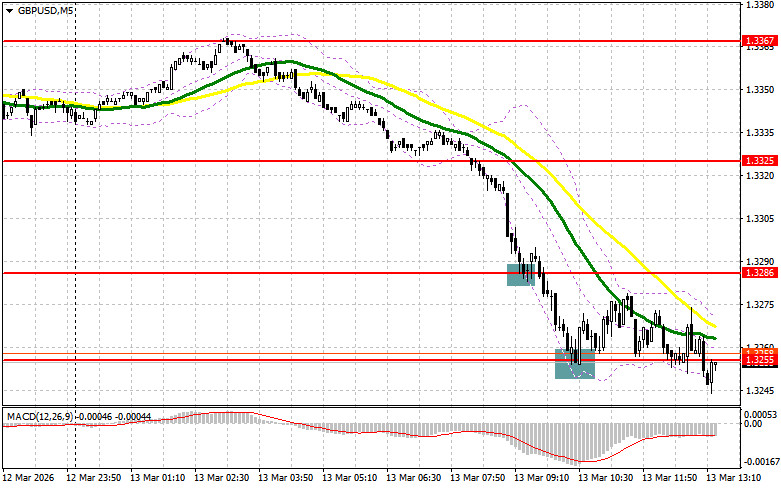Click the 1.3245 price scale value
This screenshot has width=781, height=489.
pos(760,390)
